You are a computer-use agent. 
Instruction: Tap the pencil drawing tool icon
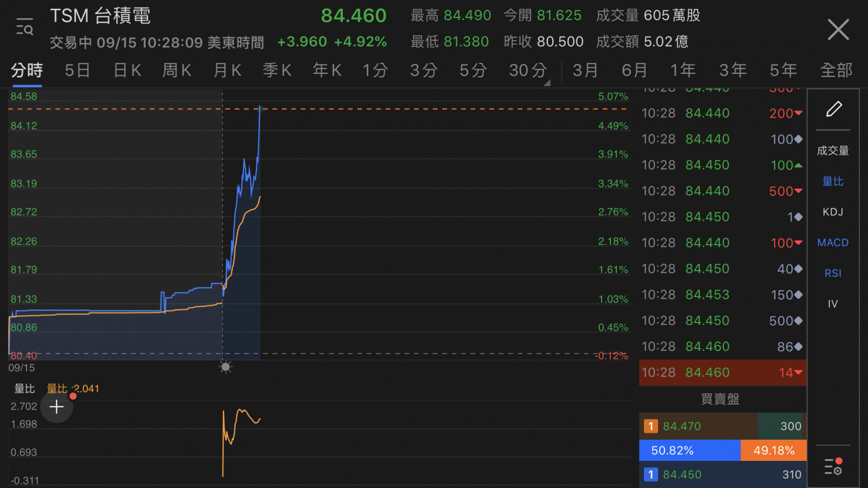click(x=834, y=109)
